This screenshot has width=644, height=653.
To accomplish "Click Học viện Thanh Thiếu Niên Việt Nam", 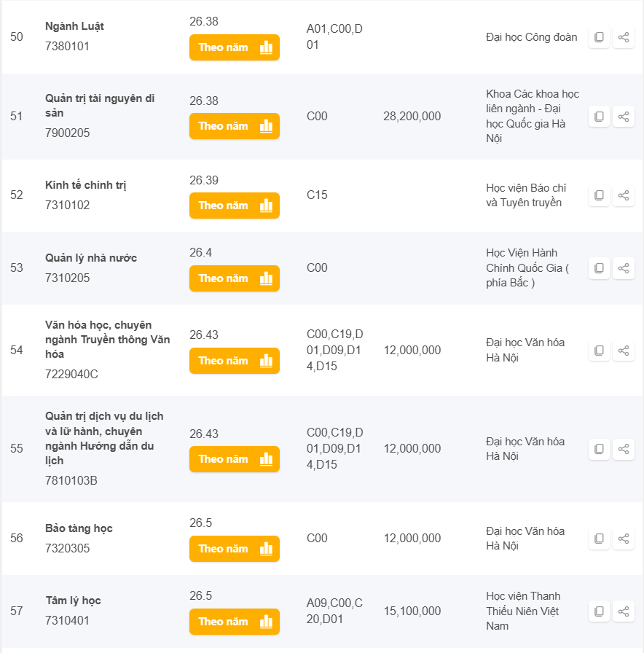I will pyautogui.click(x=523, y=611).
